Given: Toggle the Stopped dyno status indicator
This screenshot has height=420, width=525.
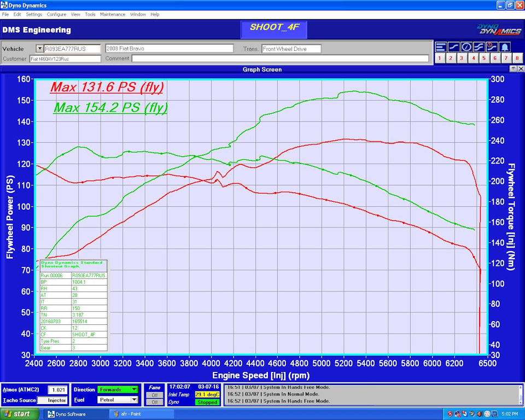Looking at the screenshot, I should tap(207, 402).
